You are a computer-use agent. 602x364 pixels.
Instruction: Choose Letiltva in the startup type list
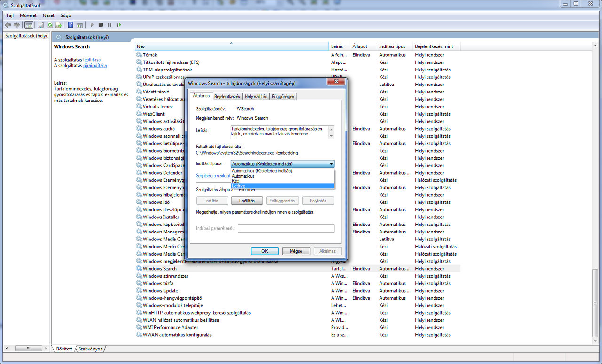click(x=283, y=186)
